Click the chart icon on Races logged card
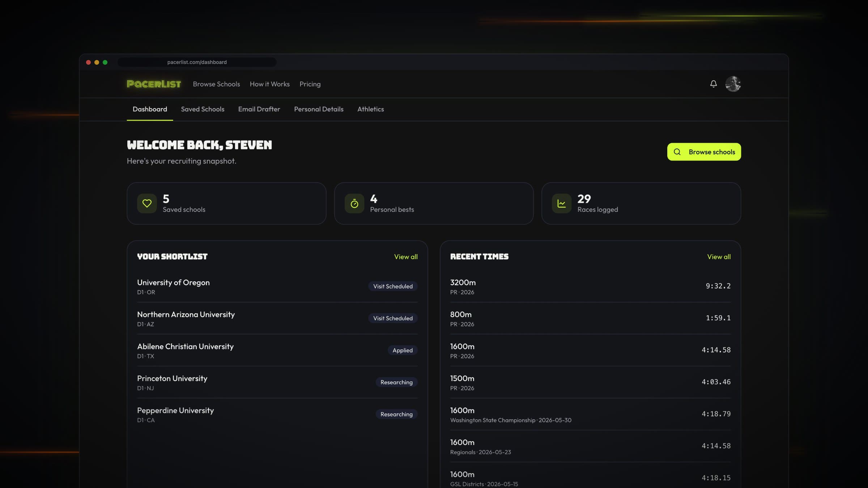The height and width of the screenshot is (488, 868). tap(562, 204)
